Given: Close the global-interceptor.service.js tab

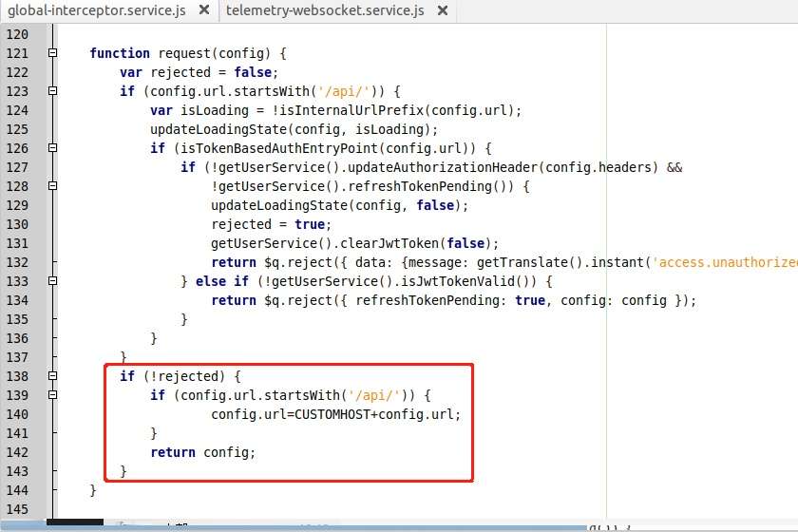Looking at the screenshot, I should pos(203,9).
